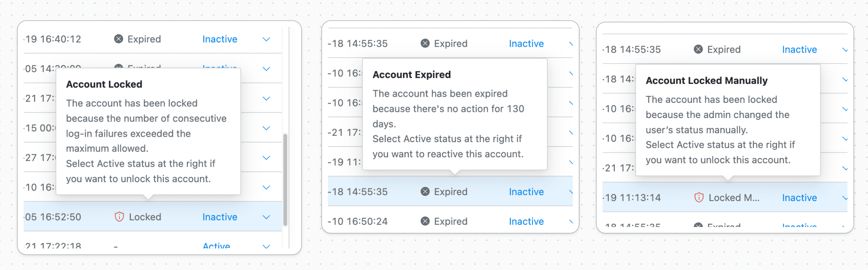Click the Locked M... status label
Image resolution: width=868 pixels, height=270 pixels.
[734, 198]
